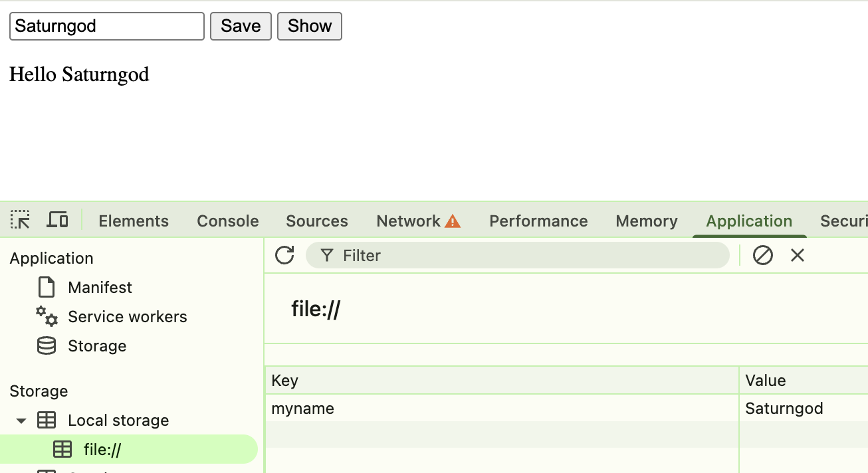Focus the Filter search field
Viewport: 868px width, 473px height.
(518, 255)
